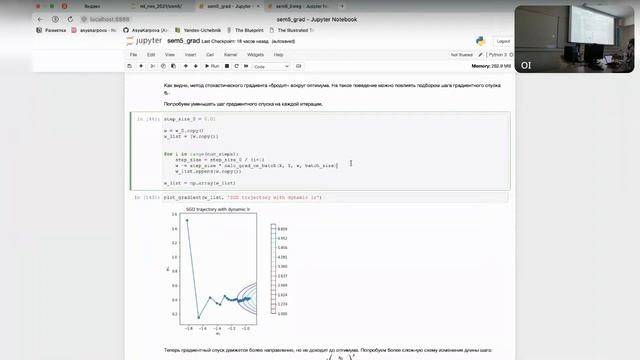Insert a cell below using the plus icon
640x360 pixels.
click(141, 66)
